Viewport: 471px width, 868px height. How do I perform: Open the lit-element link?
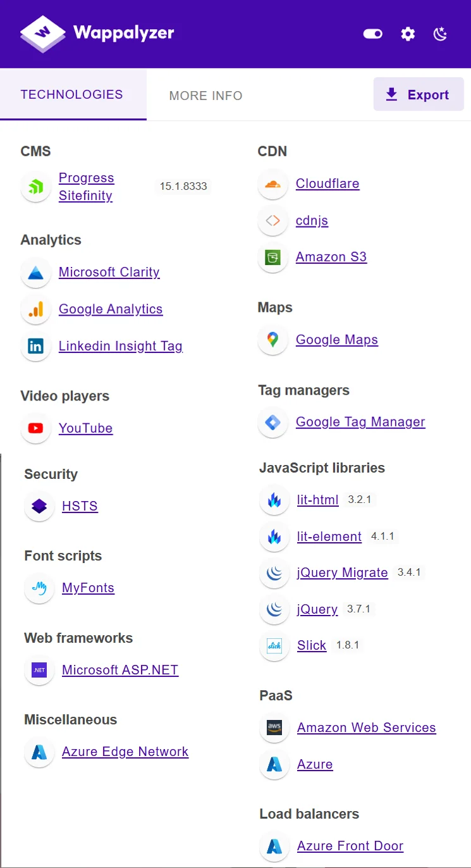tap(329, 536)
